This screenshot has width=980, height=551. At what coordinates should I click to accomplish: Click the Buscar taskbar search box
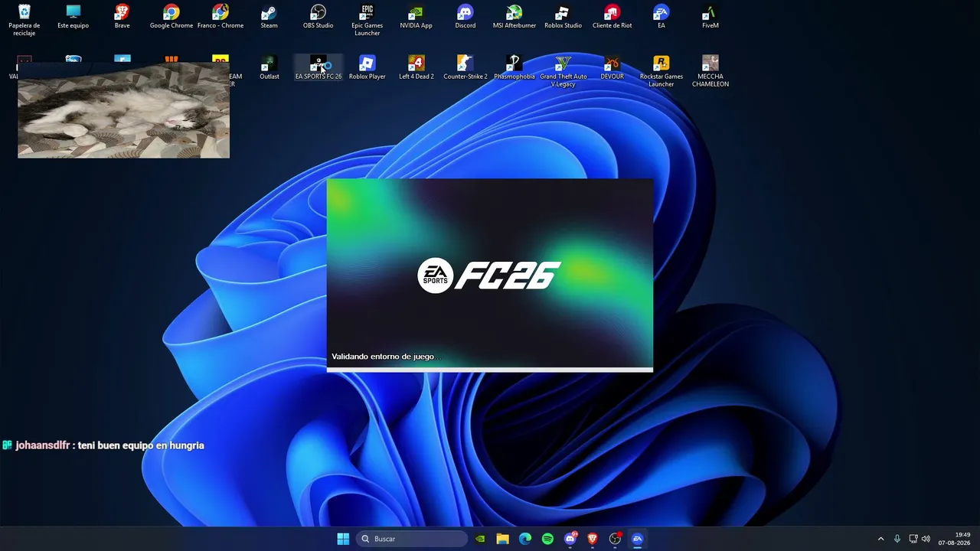click(412, 539)
